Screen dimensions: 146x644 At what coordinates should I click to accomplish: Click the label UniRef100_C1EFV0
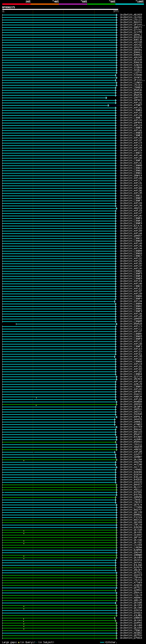coord(131,72)
